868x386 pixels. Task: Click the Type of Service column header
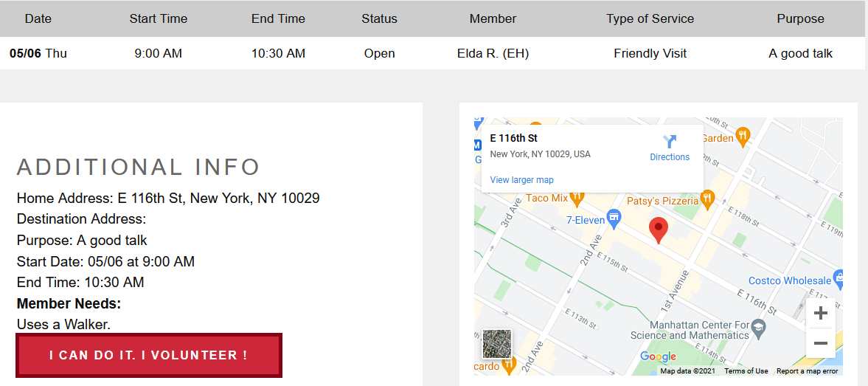(650, 19)
